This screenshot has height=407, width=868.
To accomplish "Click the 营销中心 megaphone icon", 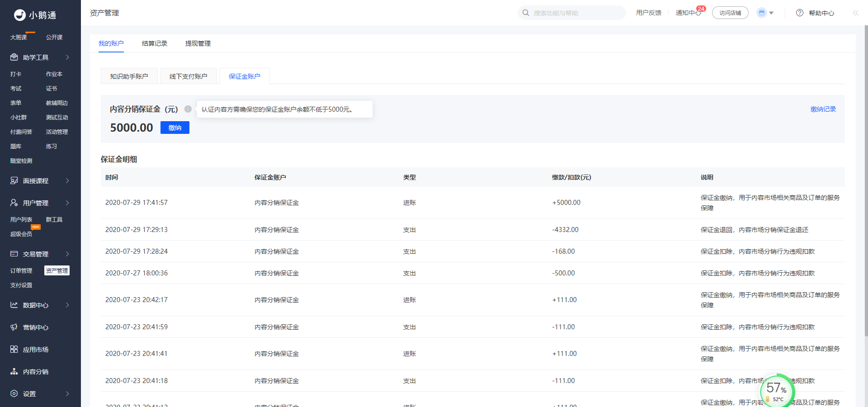I will [14, 327].
